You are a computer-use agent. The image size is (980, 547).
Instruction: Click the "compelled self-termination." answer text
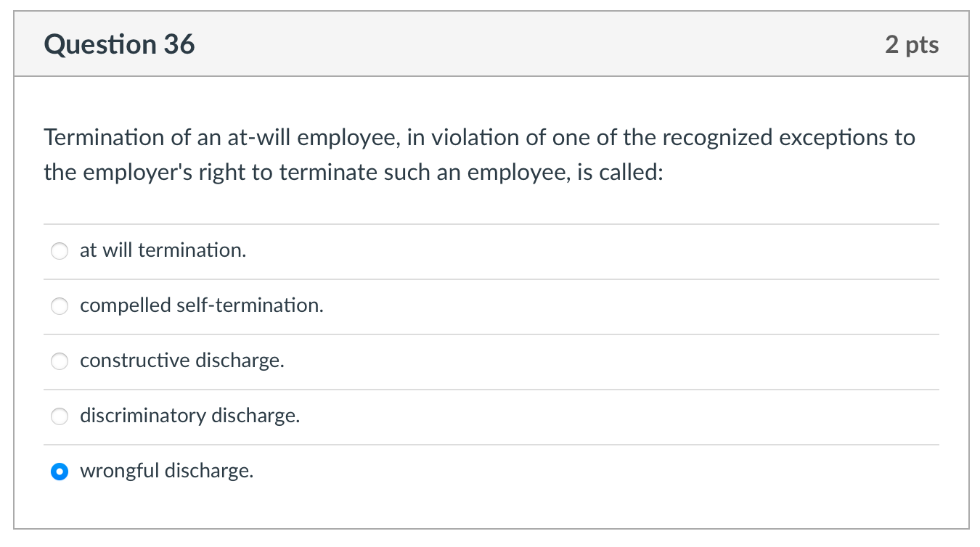(201, 305)
